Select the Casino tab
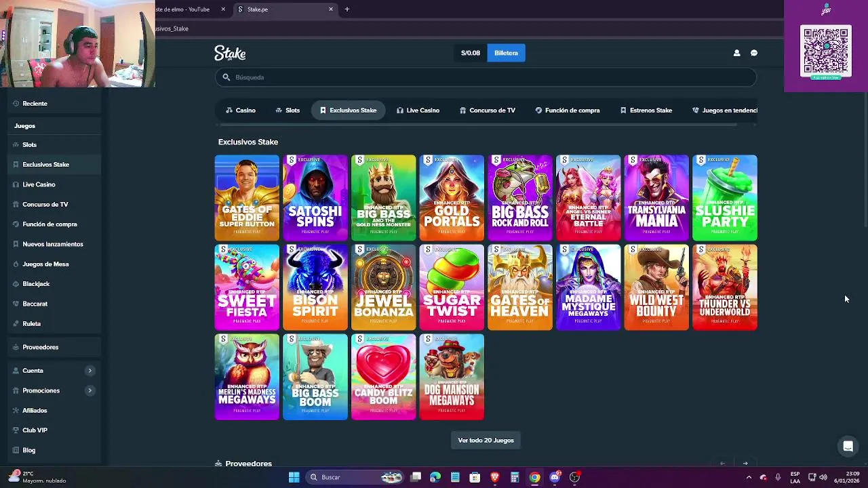Viewport: 868px width, 488px height. pos(241,110)
